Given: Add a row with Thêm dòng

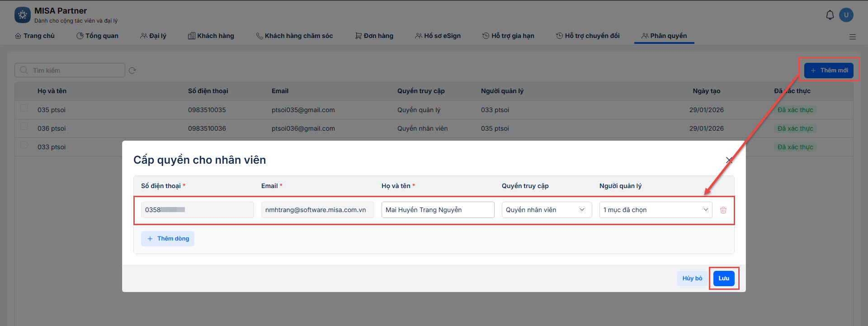Looking at the screenshot, I should (x=168, y=239).
